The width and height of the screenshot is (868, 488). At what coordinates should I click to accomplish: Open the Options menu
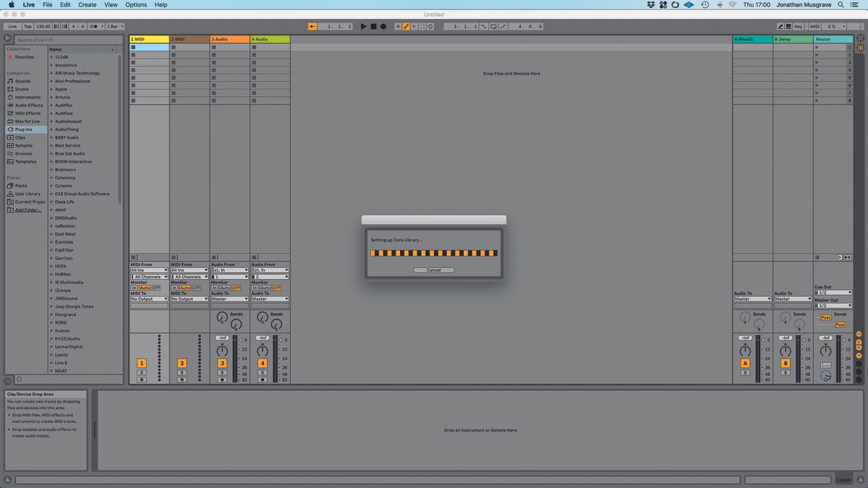135,4
